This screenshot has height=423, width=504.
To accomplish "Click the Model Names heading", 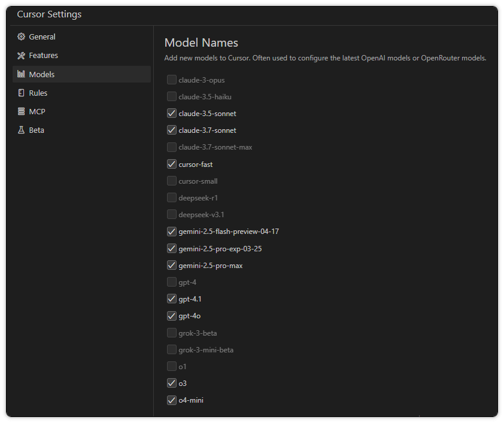I will coord(201,42).
